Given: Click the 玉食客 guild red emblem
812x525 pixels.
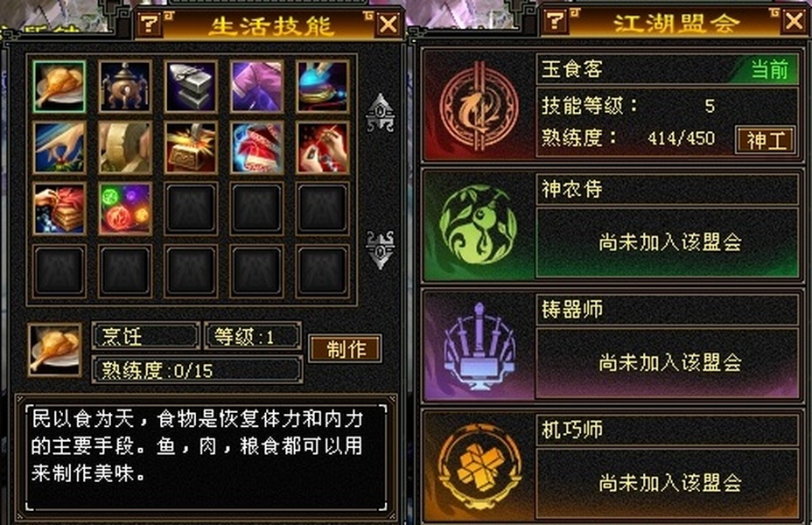Looking at the screenshot, I should pos(479,107).
